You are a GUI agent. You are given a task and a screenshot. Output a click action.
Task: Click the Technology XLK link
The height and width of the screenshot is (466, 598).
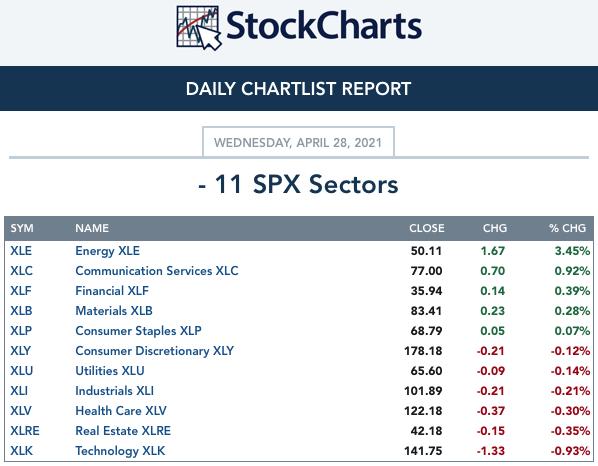[x=120, y=451]
